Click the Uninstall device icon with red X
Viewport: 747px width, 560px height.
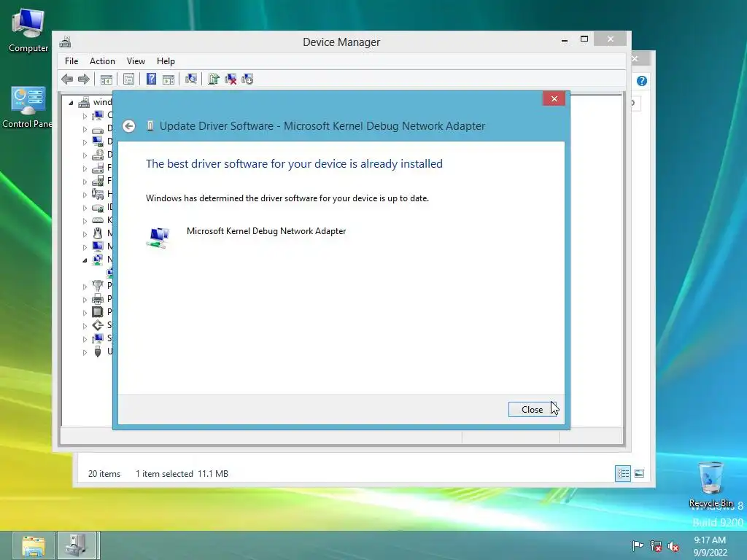[231, 79]
